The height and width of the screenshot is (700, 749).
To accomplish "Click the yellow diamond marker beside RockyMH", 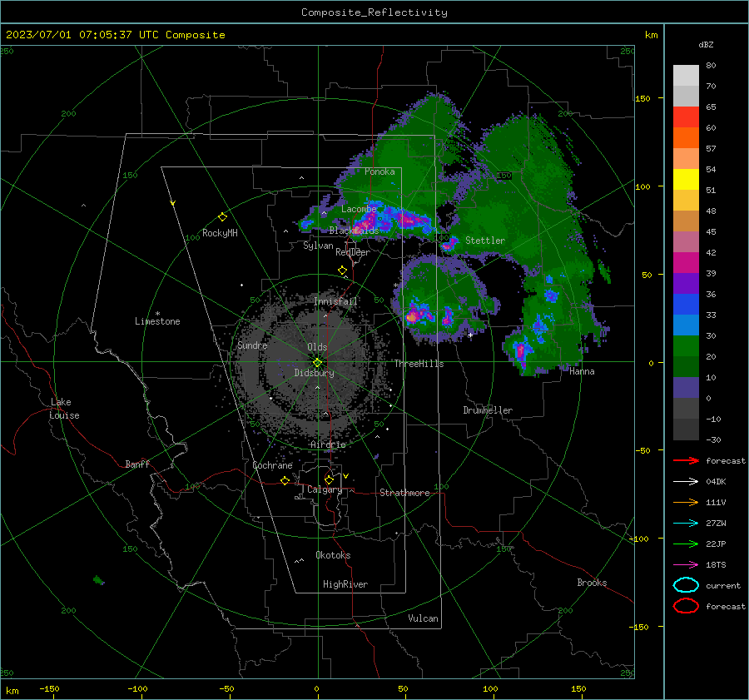I will tap(222, 217).
